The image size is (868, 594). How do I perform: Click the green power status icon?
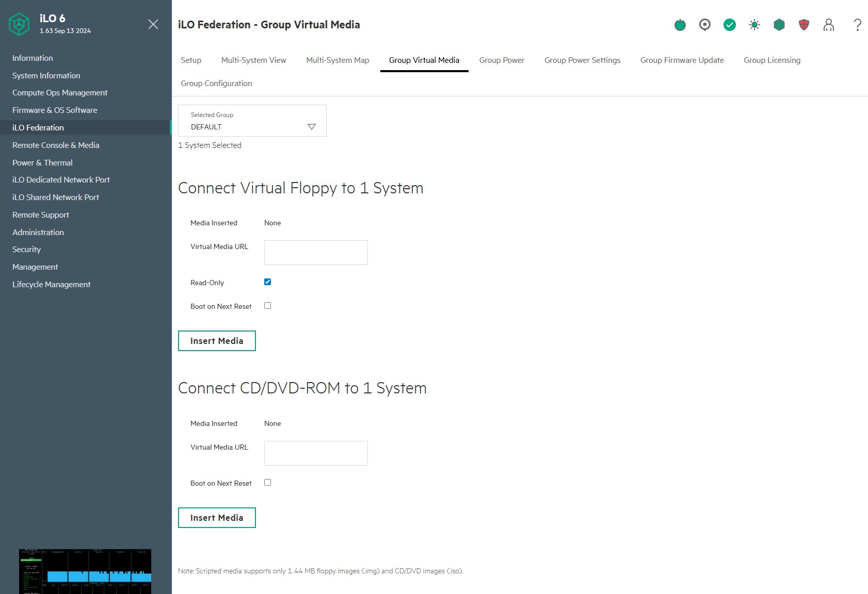(x=680, y=25)
